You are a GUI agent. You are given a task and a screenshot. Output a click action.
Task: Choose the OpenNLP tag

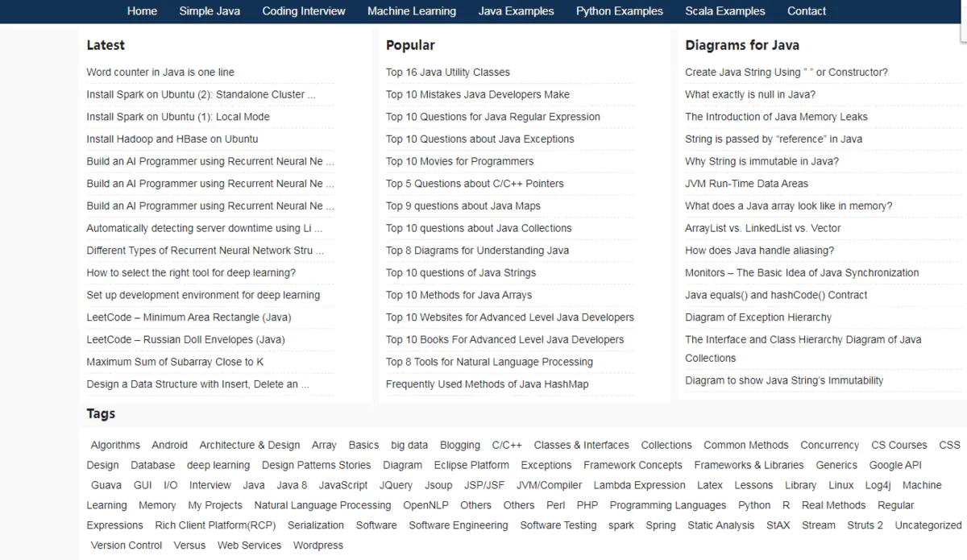tap(426, 505)
